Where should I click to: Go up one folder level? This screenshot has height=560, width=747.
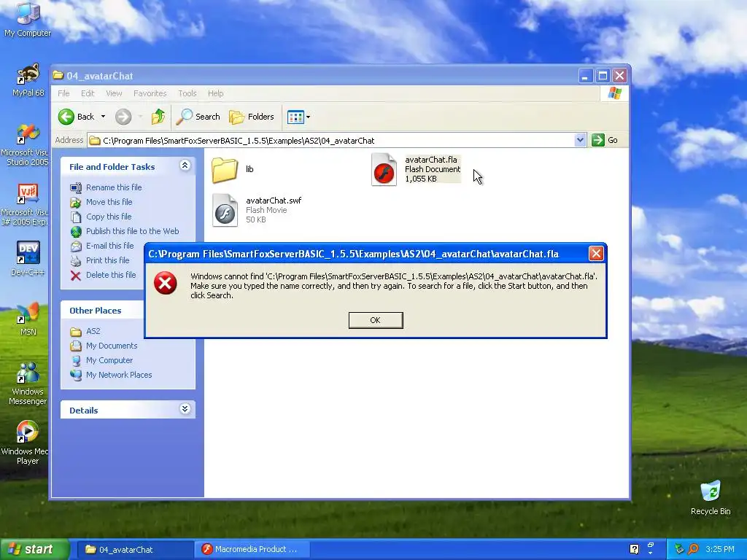[x=158, y=117]
